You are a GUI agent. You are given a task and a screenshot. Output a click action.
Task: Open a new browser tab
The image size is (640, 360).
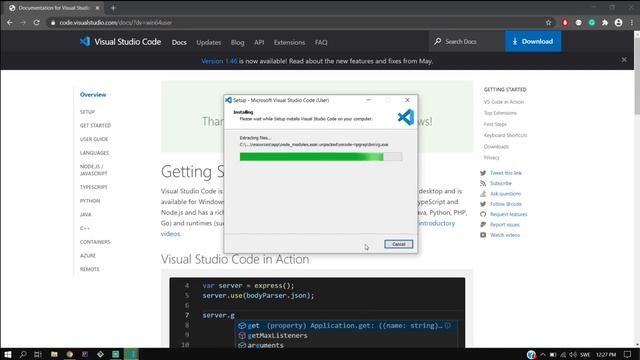pos(113,8)
